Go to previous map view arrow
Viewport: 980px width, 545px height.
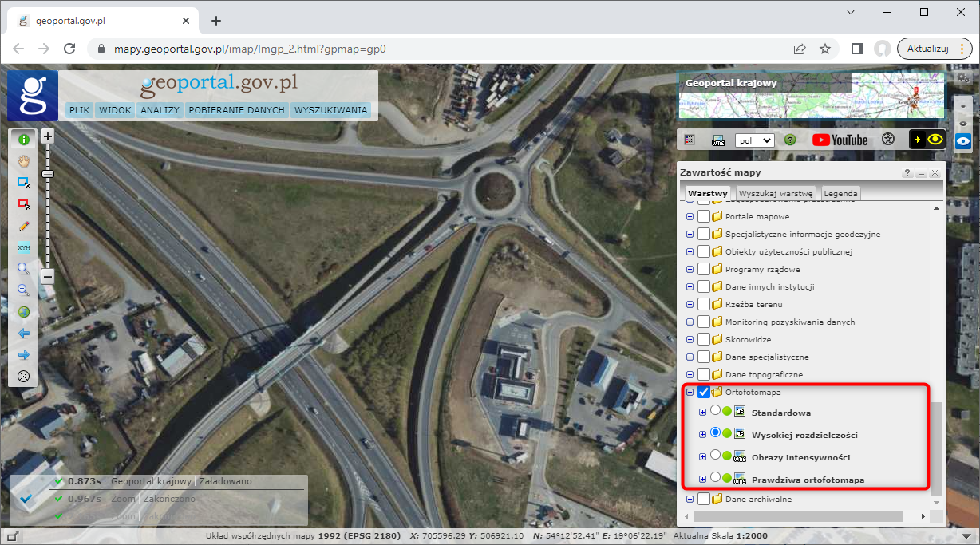[24, 333]
